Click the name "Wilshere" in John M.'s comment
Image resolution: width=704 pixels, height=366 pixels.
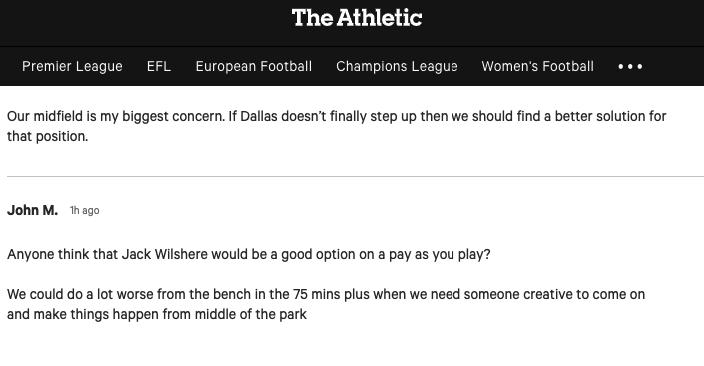pyautogui.click(x=181, y=255)
